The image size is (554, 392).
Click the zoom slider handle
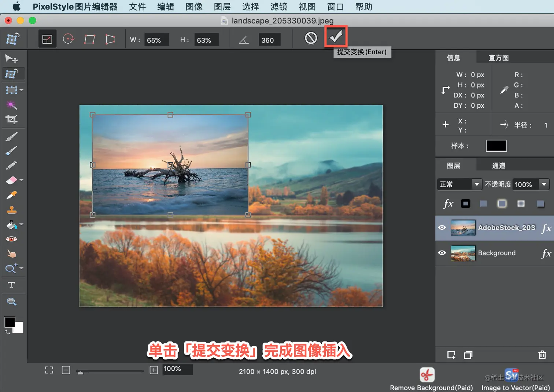point(80,373)
